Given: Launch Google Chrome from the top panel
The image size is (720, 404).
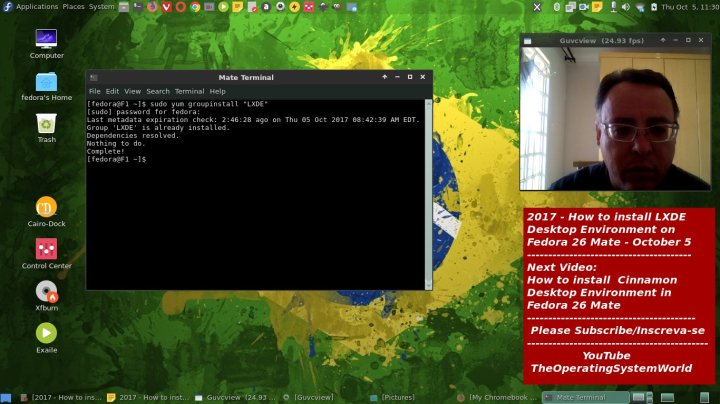Looking at the screenshot, I should pyautogui.click(x=195, y=7).
